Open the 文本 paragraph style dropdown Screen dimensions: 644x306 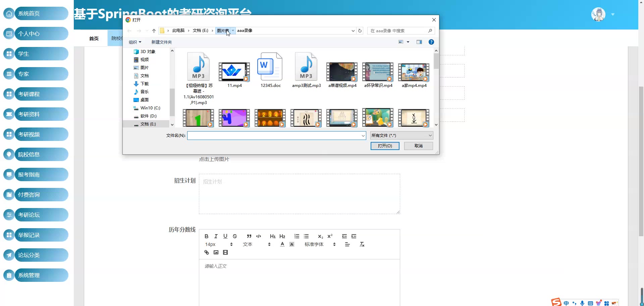pyautogui.click(x=257, y=244)
